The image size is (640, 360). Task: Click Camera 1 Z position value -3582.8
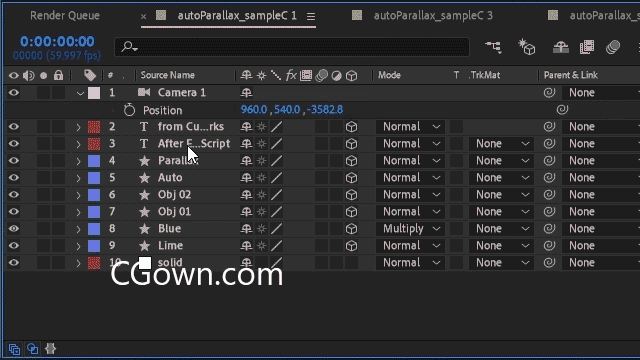325,110
